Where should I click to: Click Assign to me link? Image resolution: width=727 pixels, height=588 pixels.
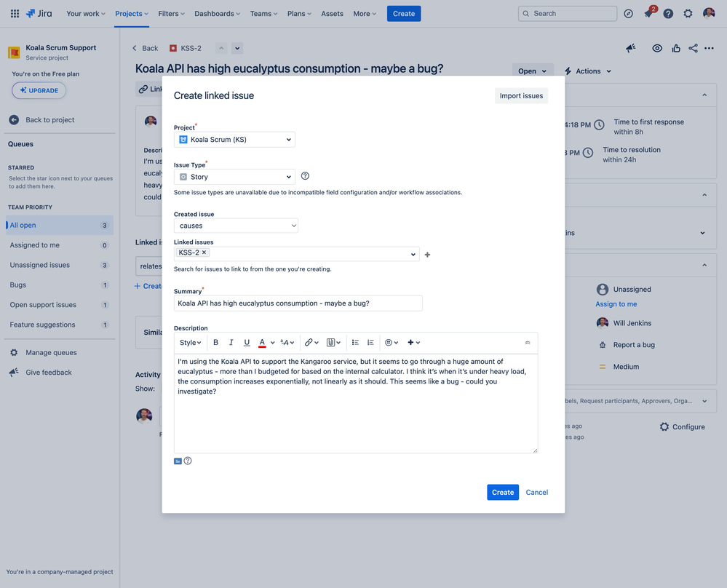click(x=616, y=304)
